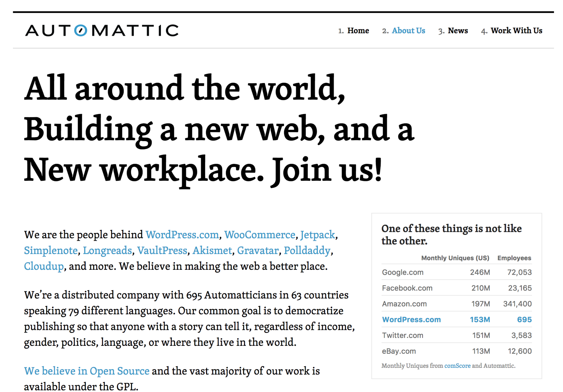Follow the VaultPress link
This screenshot has width=563, height=392.
pos(162,250)
